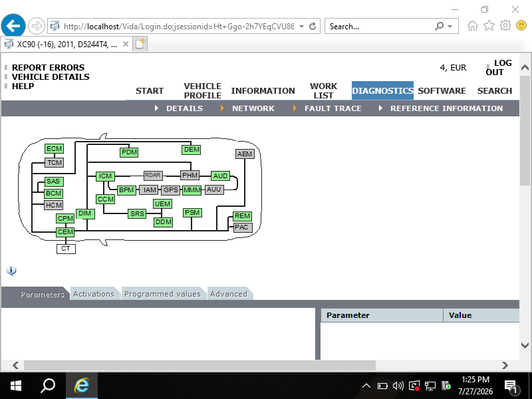Select the AEM accessory module box
The width and height of the screenshot is (532, 399).
click(x=245, y=154)
